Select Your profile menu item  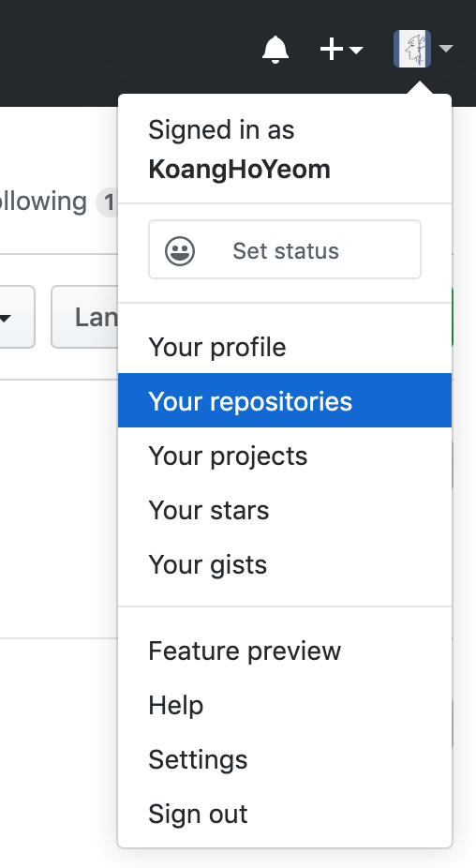285,347
